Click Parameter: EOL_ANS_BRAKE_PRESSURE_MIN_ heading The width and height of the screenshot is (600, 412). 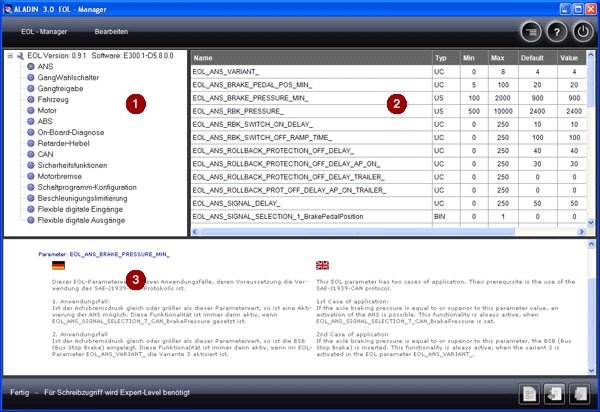tap(104, 254)
